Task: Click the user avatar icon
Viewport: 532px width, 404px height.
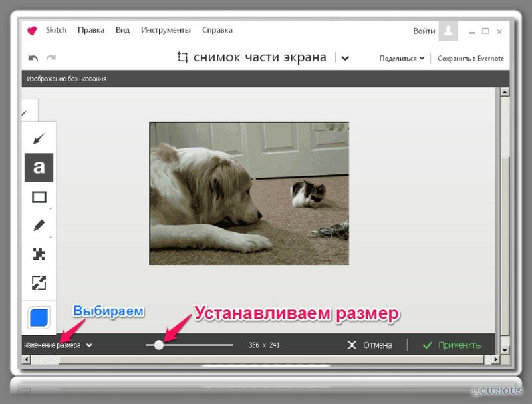Action: point(449,31)
